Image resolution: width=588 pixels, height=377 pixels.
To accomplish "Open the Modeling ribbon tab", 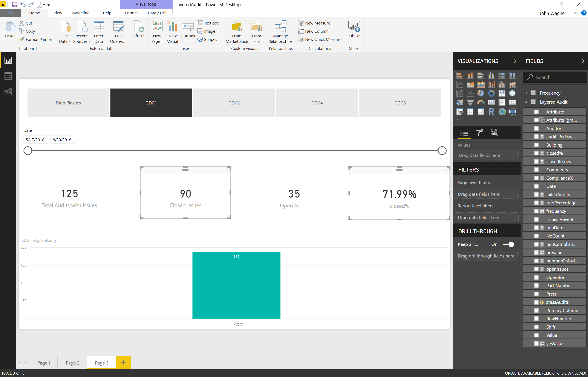I will (81, 13).
